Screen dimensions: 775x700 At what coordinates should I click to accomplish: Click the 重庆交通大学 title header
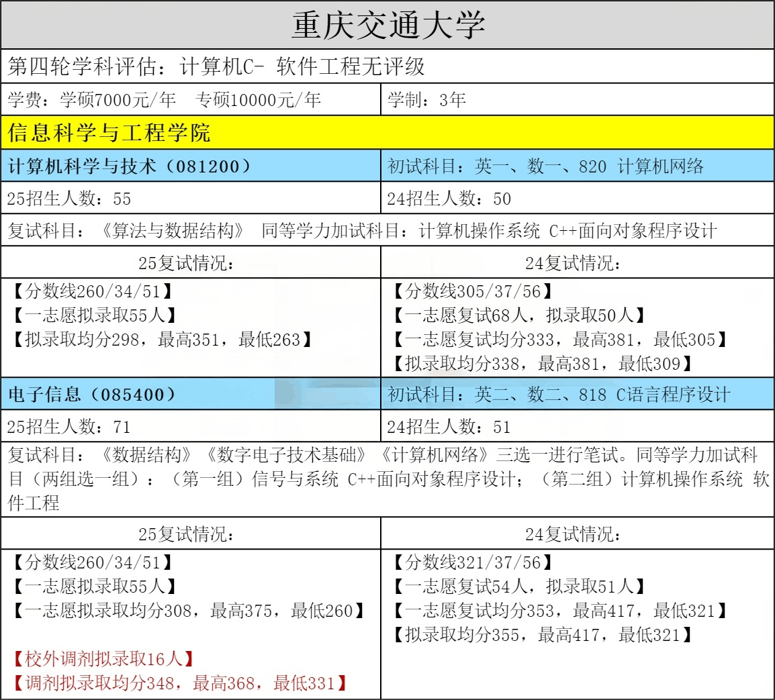pyautogui.click(x=387, y=25)
